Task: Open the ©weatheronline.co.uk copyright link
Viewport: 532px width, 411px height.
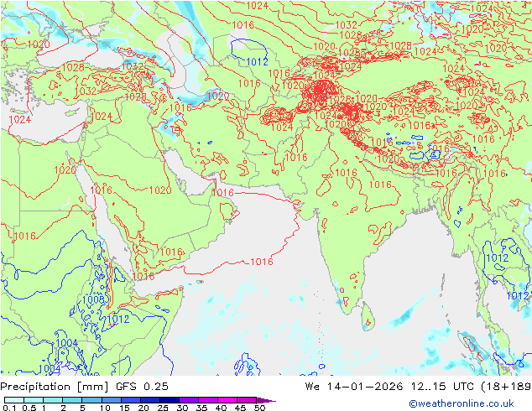Action: pyautogui.click(x=461, y=403)
